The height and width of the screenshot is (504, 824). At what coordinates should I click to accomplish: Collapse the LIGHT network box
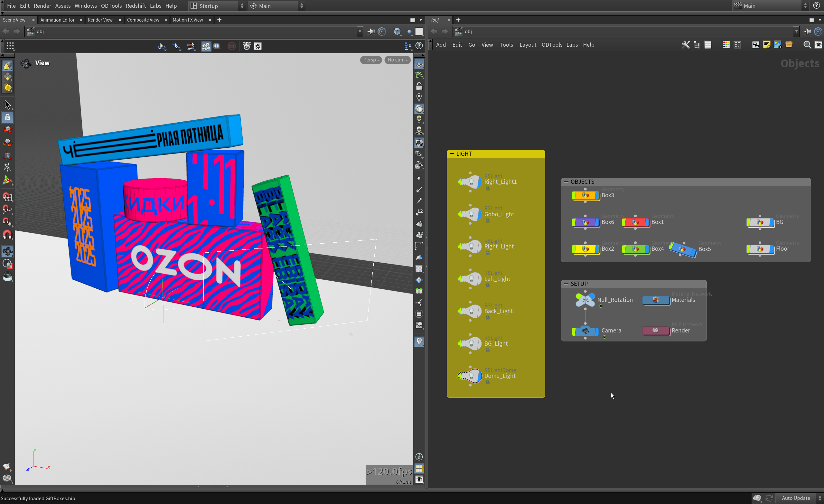coord(452,154)
